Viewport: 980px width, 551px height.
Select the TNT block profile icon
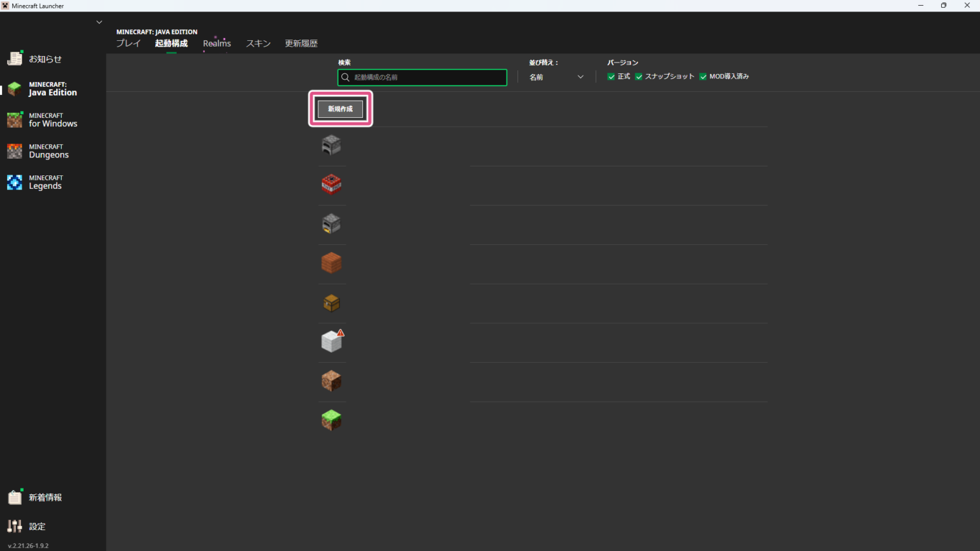pyautogui.click(x=331, y=185)
